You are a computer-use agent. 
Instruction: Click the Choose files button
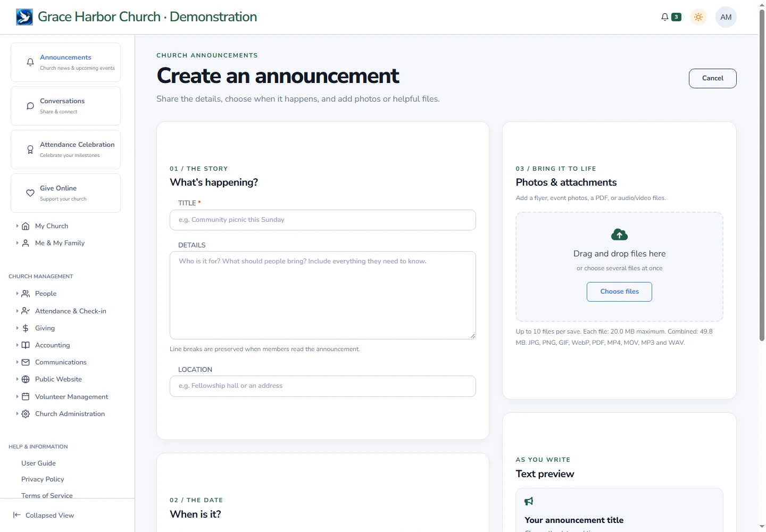(x=620, y=292)
